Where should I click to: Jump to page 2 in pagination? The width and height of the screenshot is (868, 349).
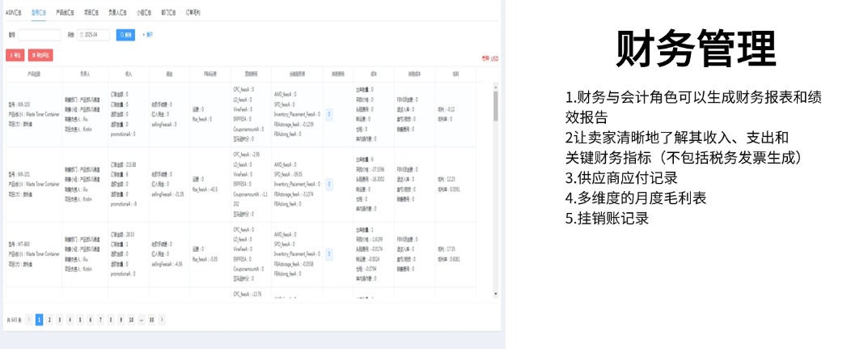pos(49,320)
